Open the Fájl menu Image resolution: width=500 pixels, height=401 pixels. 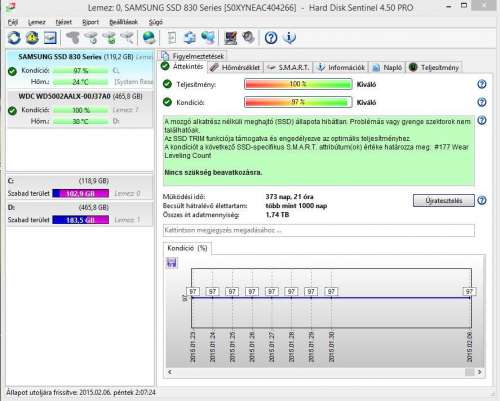[13, 22]
